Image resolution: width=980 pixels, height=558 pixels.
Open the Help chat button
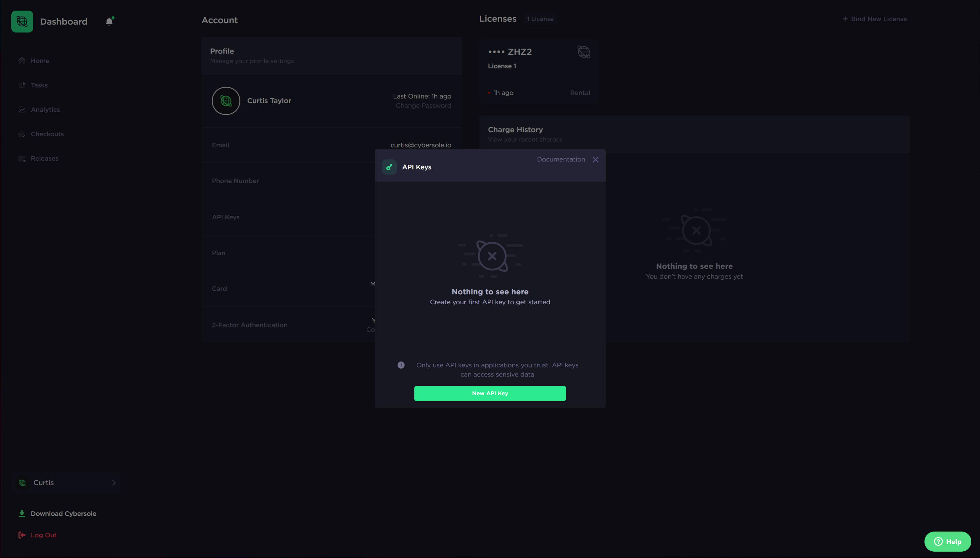click(947, 541)
